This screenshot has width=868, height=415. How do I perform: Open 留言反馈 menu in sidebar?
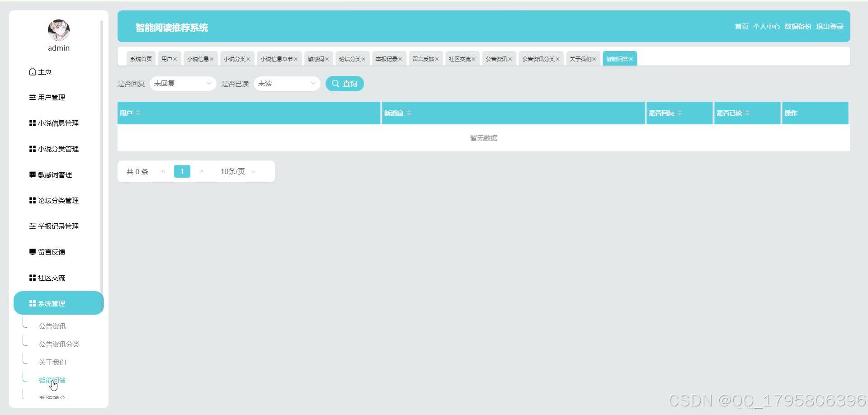[47, 252]
